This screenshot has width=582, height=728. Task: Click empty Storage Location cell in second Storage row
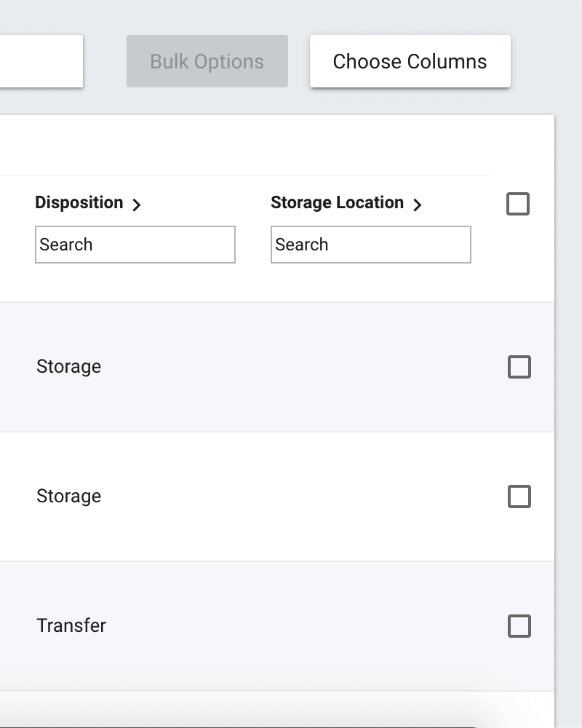[x=371, y=496]
